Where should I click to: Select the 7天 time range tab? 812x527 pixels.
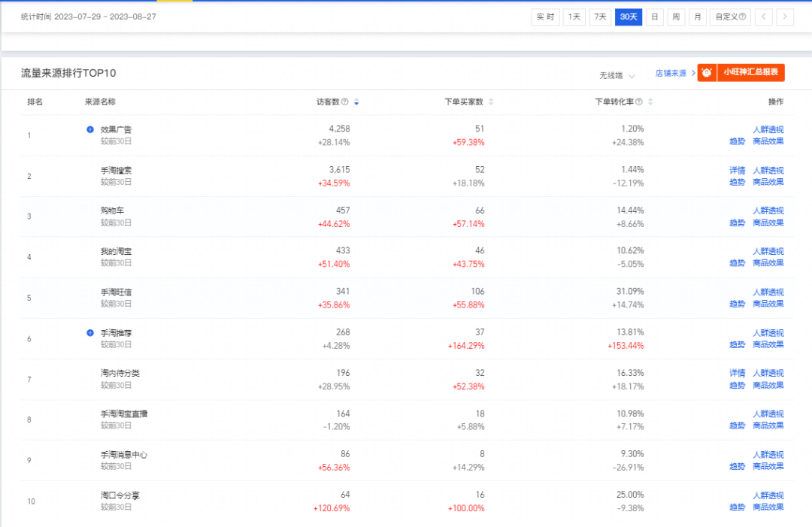[x=599, y=17]
